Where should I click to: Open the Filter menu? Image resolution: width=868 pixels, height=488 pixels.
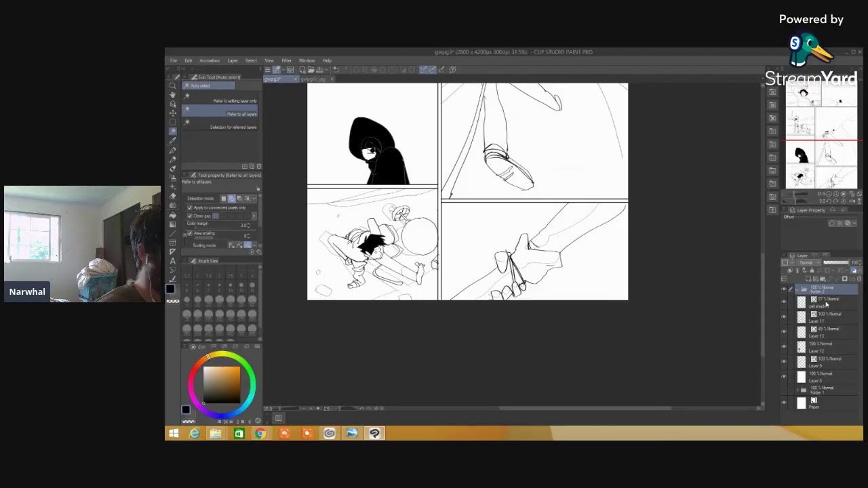[286, 60]
